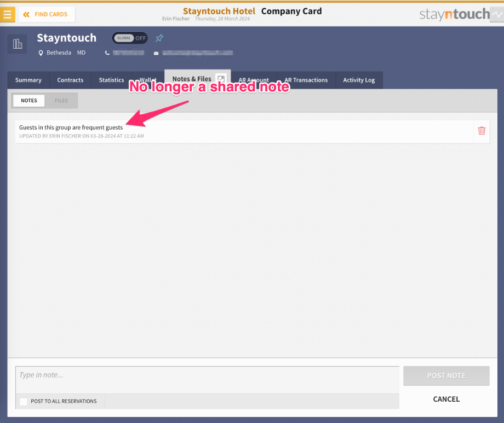The height and width of the screenshot is (423, 504).
Task: Open the frequent guests note
Action: (244, 132)
